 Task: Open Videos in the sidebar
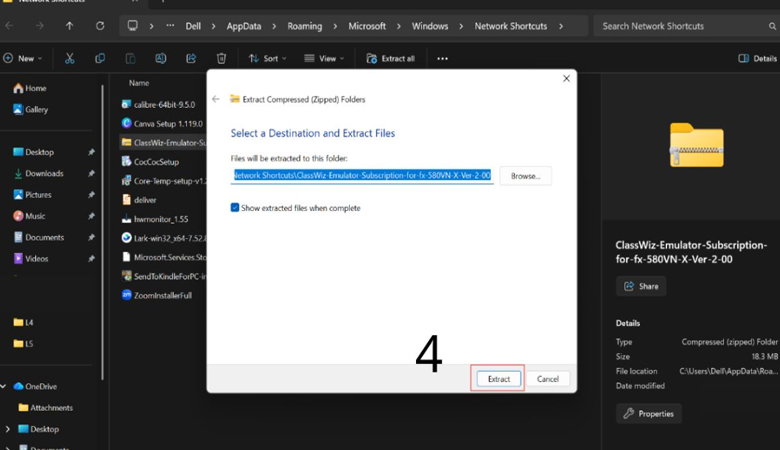(x=30, y=259)
